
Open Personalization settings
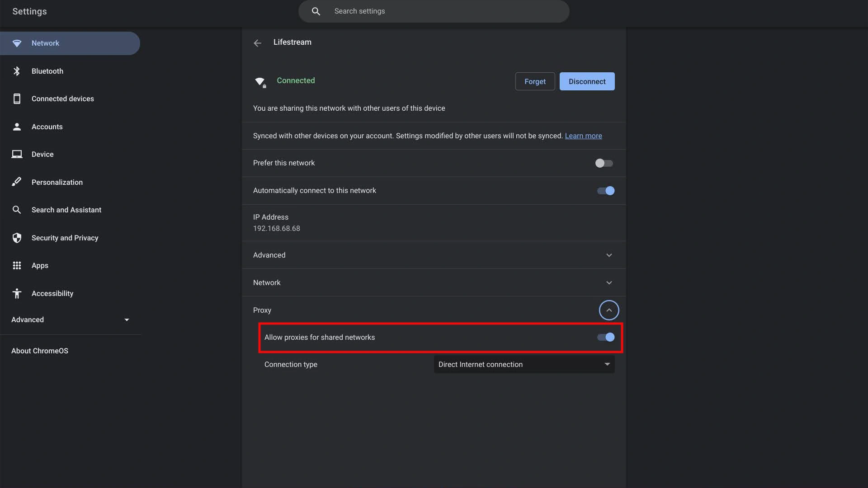[57, 182]
